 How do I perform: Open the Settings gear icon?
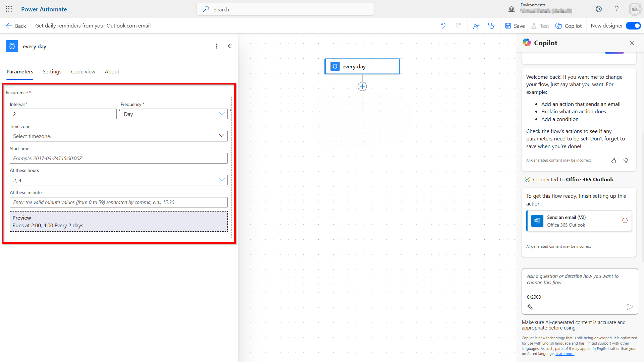pos(599,9)
